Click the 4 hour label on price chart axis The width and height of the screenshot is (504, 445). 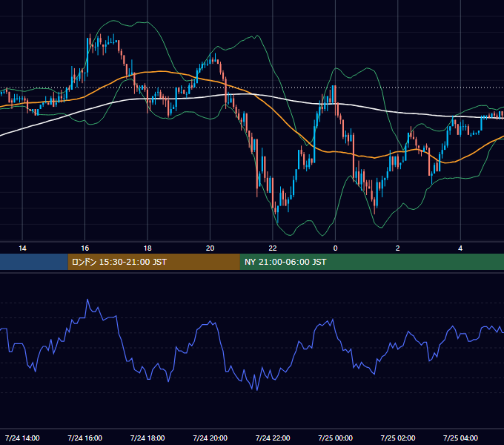point(460,248)
